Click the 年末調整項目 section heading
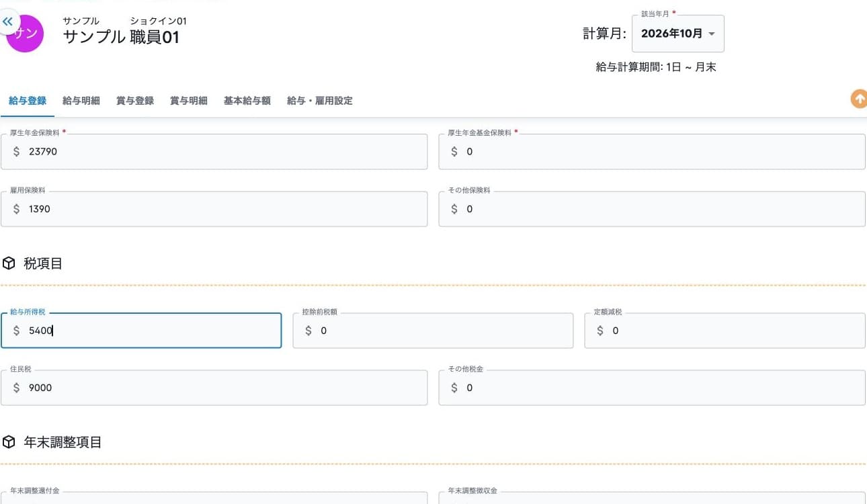The height and width of the screenshot is (504, 867). (63, 442)
